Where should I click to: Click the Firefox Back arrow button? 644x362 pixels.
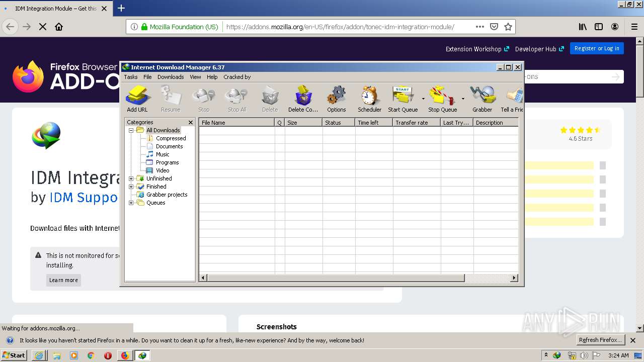10,27
